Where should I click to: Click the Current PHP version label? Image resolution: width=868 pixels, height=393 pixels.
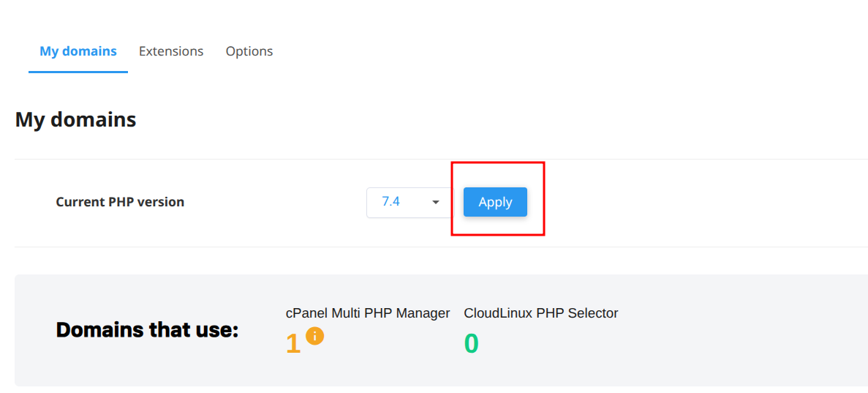[120, 202]
